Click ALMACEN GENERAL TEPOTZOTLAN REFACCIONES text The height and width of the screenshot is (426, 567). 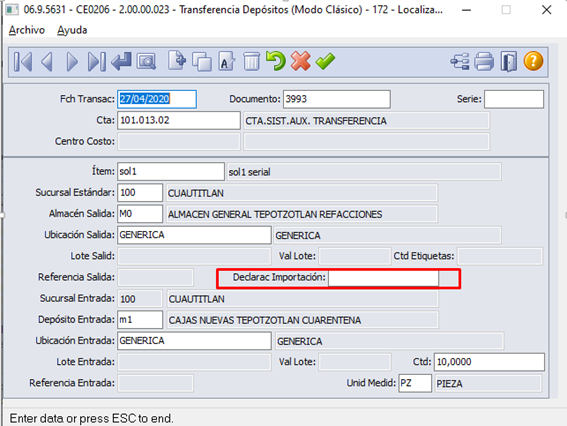pyautogui.click(x=275, y=214)
